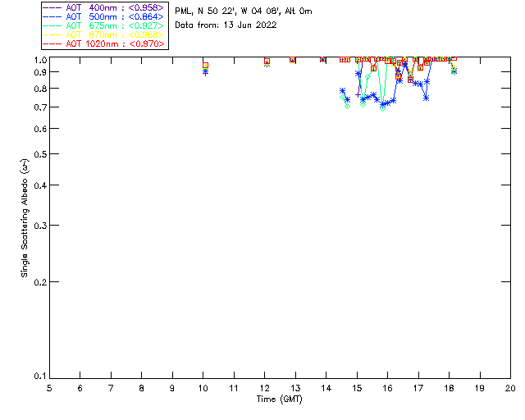Click the x-axis tick label '20'
This screenshot has height=420, width=525.
[x=510, y=388]
